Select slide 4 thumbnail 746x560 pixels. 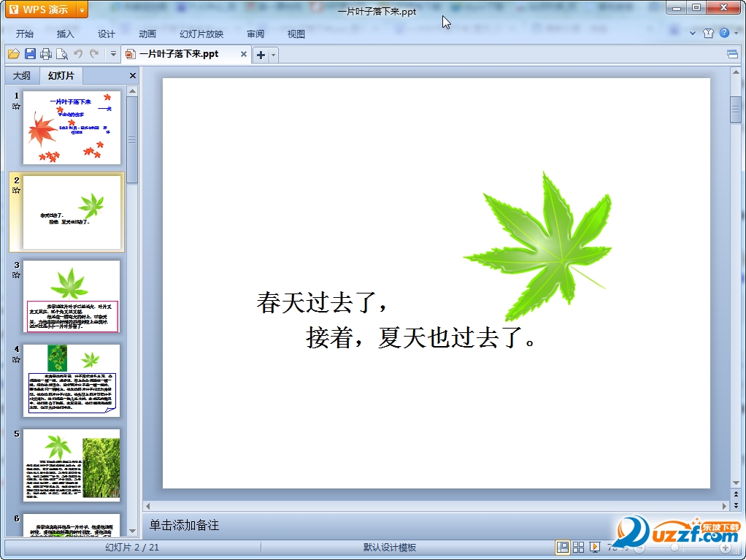(x=72, y=380)
